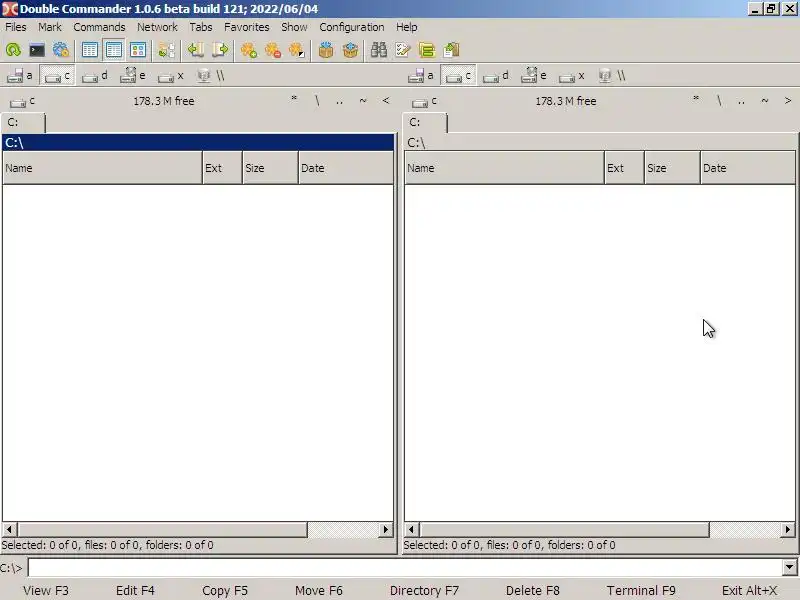
Task: Click the Extract files box icon
Action: coord(351,50)
